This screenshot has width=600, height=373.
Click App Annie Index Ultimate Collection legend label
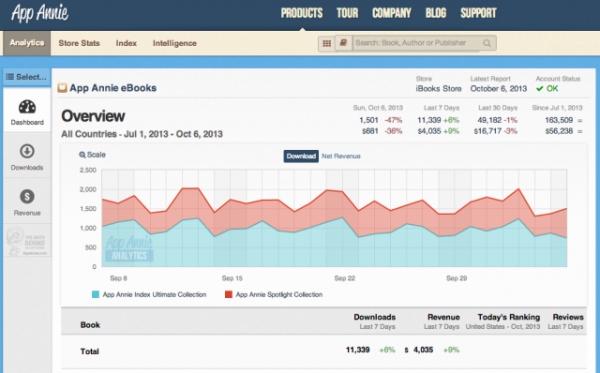click(155, 295)
